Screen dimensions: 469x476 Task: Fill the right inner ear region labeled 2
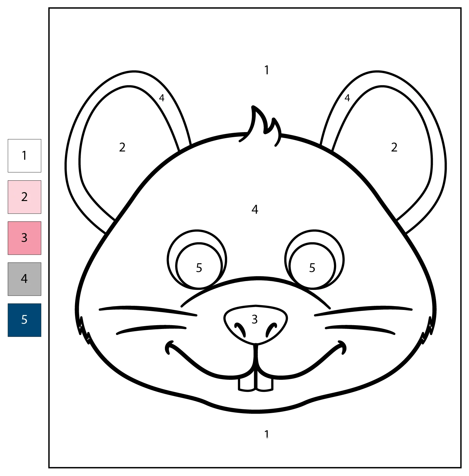pyautogui.click(x=394, y=147)
